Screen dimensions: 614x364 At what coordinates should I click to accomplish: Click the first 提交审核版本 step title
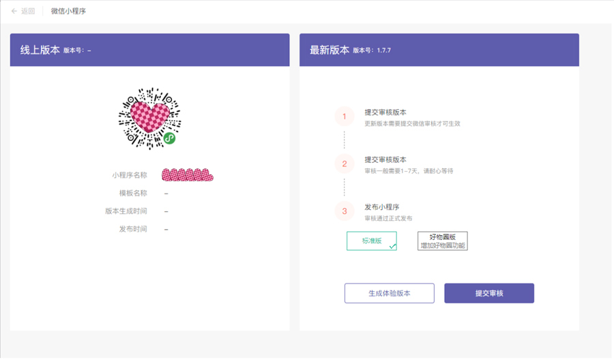(385, 112)
